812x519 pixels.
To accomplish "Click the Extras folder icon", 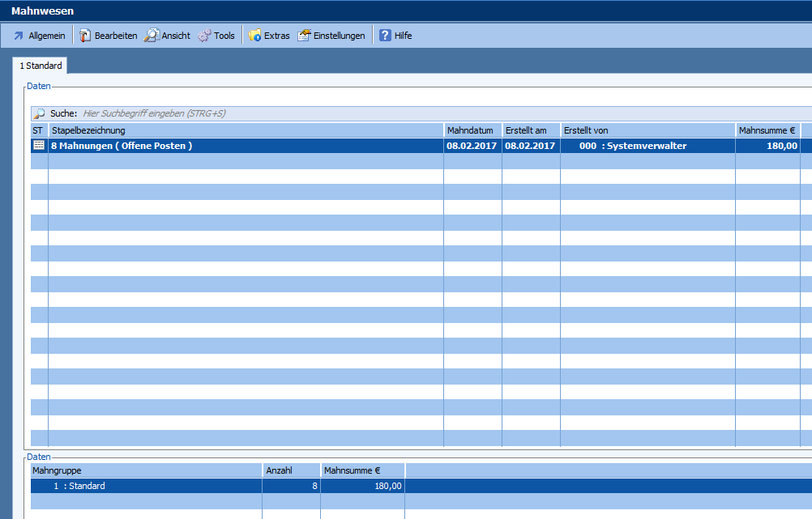I will [x=254, y=36].
